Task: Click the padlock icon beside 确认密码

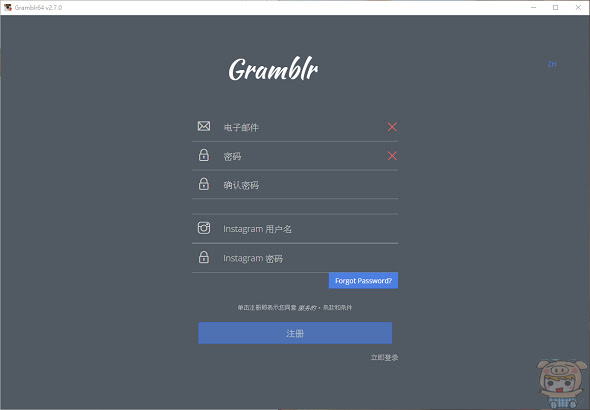Action: point(204,184)
